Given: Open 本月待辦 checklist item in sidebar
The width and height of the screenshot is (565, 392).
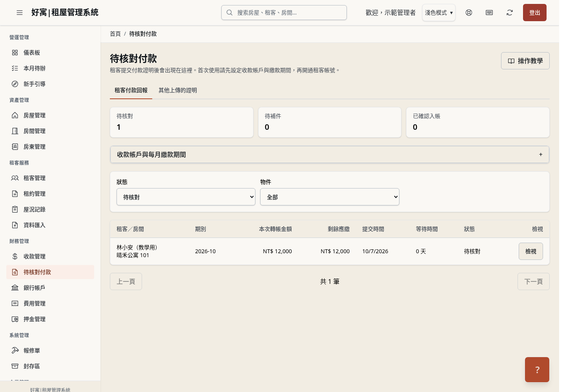Looking at the screenshot, I should click(50, 68).
